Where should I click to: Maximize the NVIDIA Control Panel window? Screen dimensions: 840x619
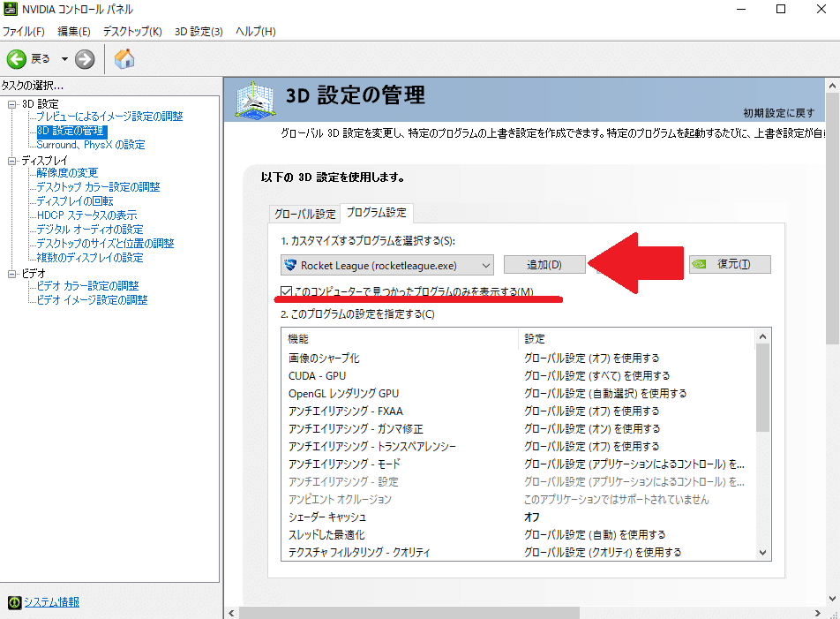[x=781, y=9]
